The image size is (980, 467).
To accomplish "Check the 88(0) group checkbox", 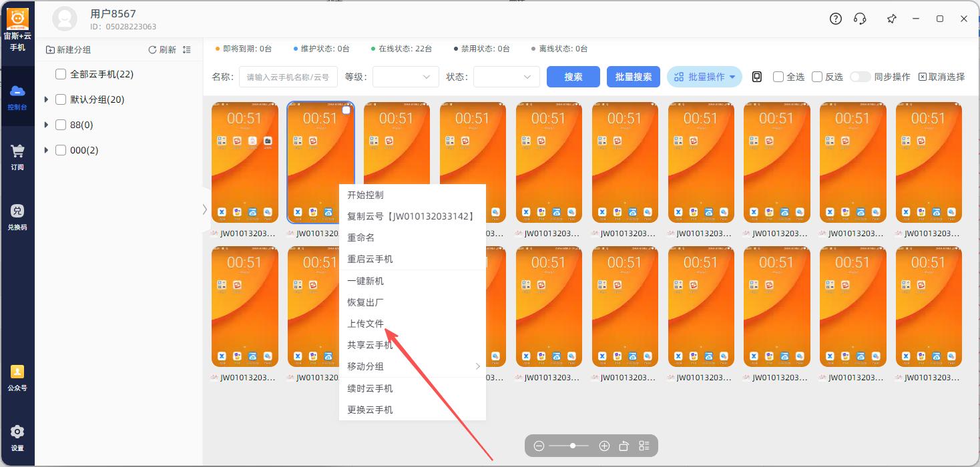I will click(60, 125).
